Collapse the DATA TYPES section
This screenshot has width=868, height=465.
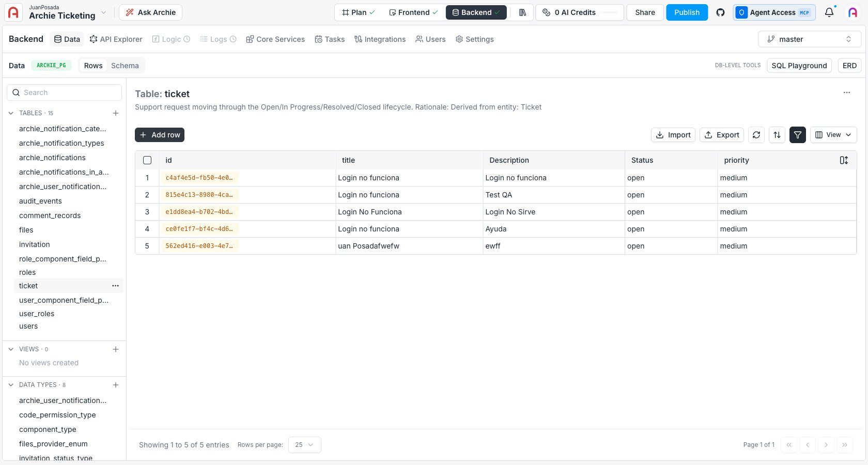click(11, 385)
